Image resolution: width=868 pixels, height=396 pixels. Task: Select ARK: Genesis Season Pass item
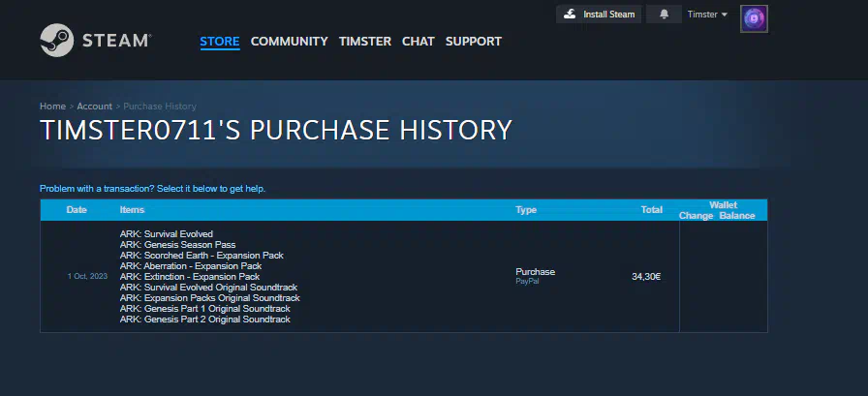pyautogui.click(x=177, y=244)
